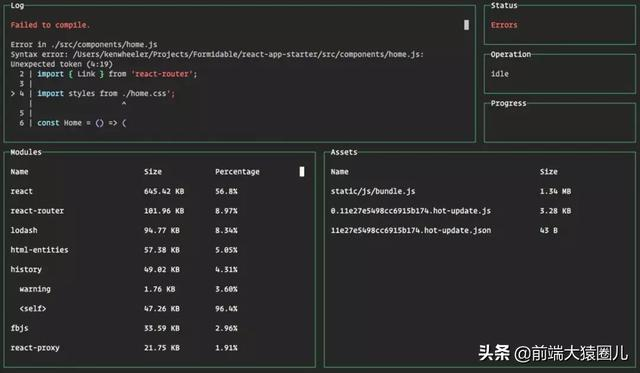Select the 'Failed to compile.' message

pyautogui.click(x=50, y=25)
